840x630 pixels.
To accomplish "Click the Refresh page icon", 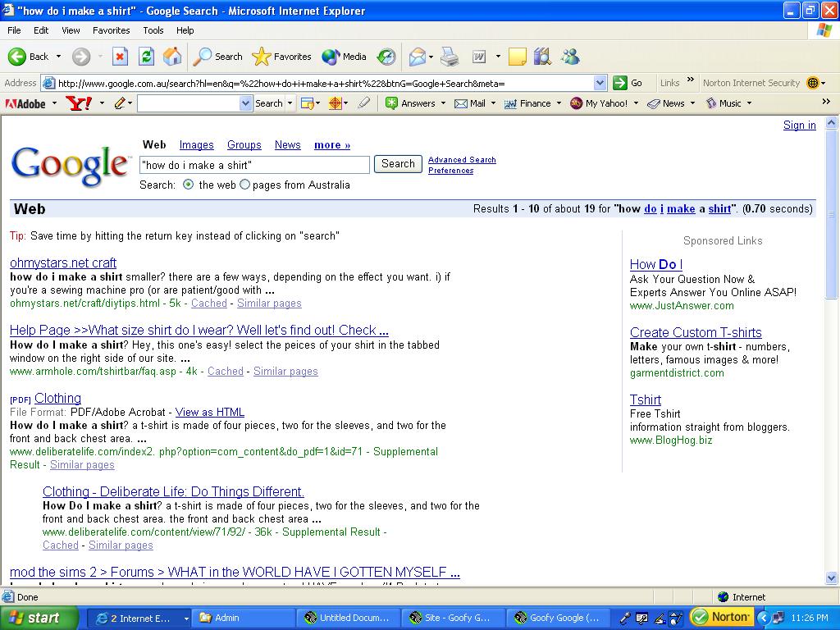I will tap(146, 57).
